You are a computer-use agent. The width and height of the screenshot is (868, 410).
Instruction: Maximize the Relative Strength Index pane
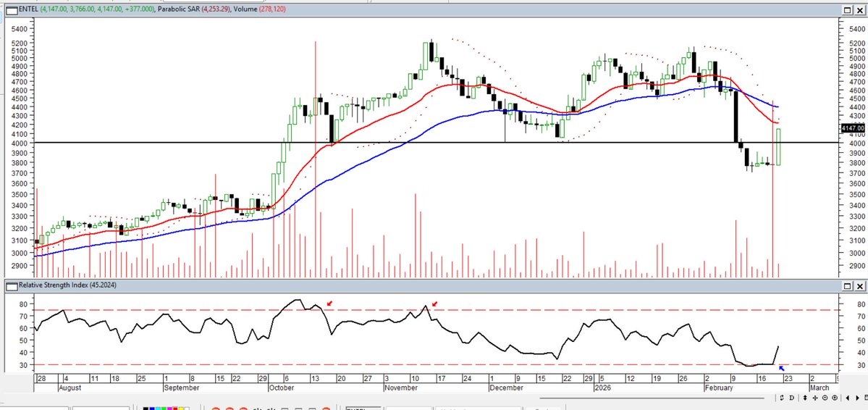point(848,286)
